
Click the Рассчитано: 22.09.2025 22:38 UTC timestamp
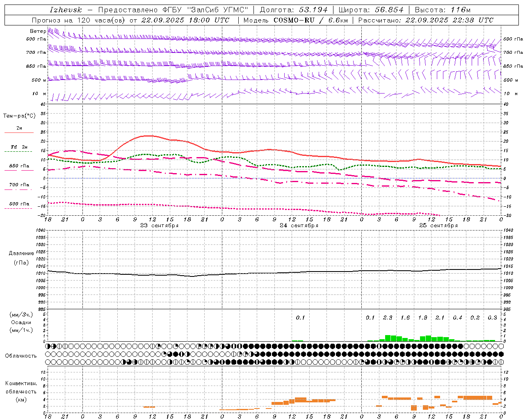[426, 20]
